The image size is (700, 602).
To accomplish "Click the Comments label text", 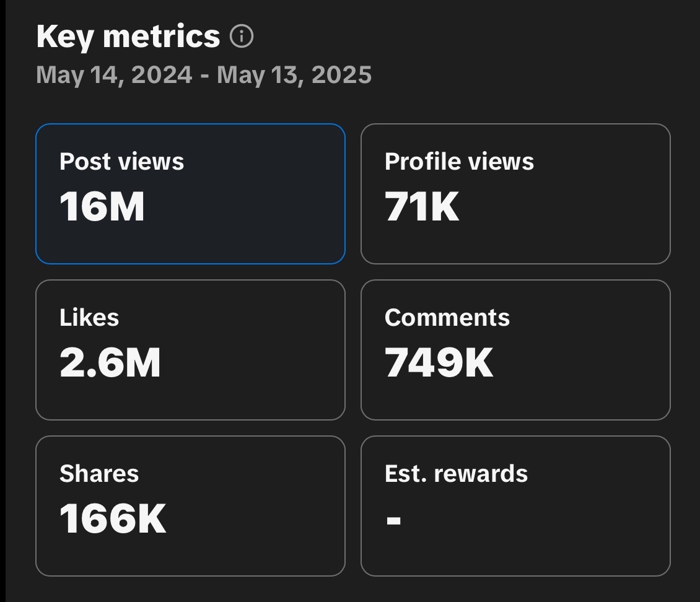I will tap(447, 318).
